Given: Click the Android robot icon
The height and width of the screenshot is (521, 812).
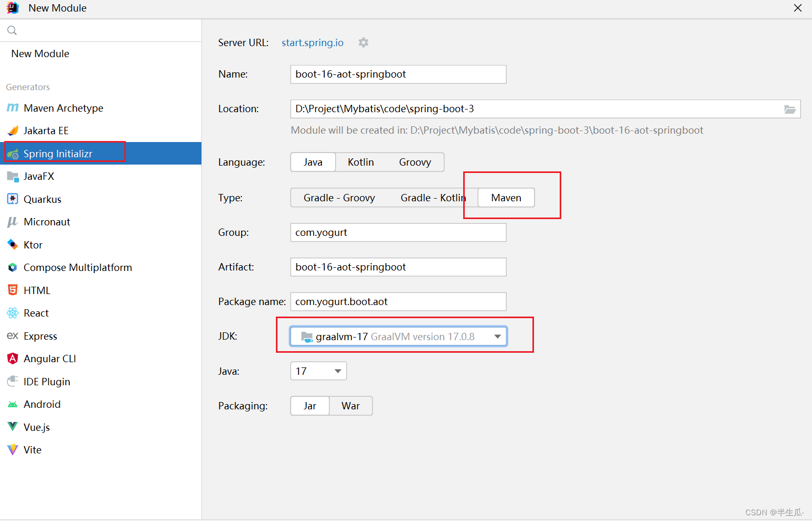Looking at the screenshot, I should pos(13,404).
